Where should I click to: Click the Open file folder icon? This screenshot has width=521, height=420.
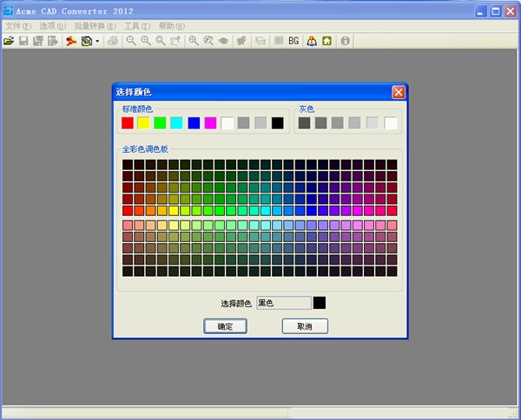coord(9,41)
